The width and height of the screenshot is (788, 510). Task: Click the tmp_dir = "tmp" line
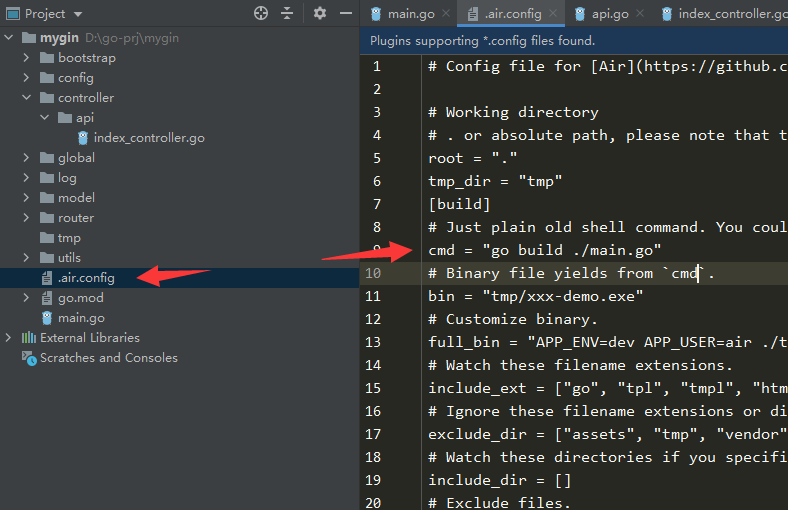(x=495, y=181)
